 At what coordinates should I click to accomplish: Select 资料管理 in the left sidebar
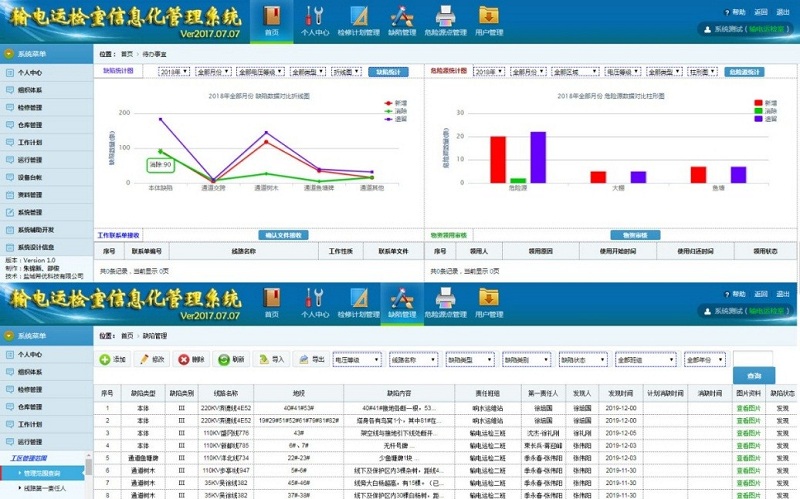(x=30, y=195)
